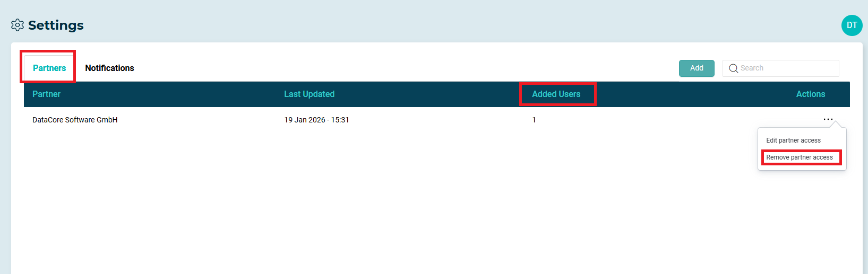Sort by the Partner column header
The height and width of the screenshot is (274, 868).
[x=46, y=94]
